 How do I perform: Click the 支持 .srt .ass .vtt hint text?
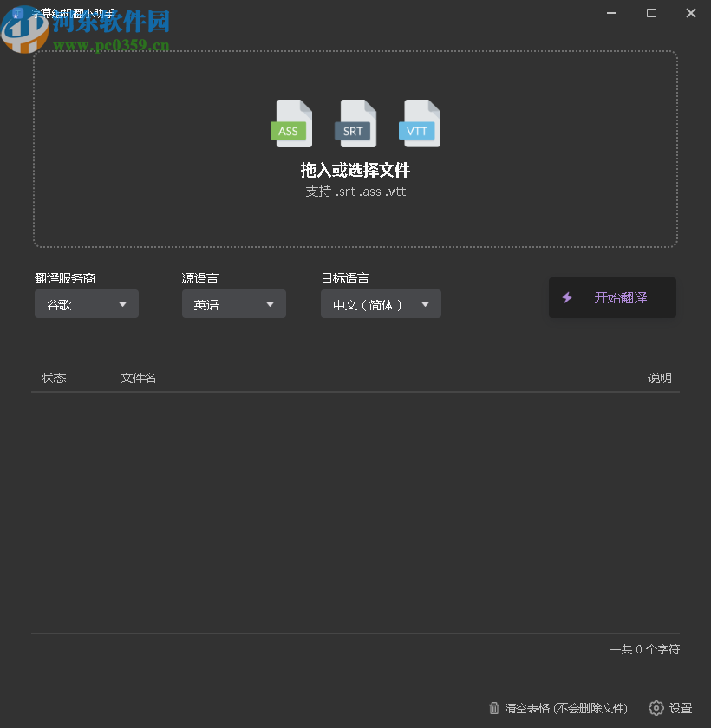click(x=355, y=192)
